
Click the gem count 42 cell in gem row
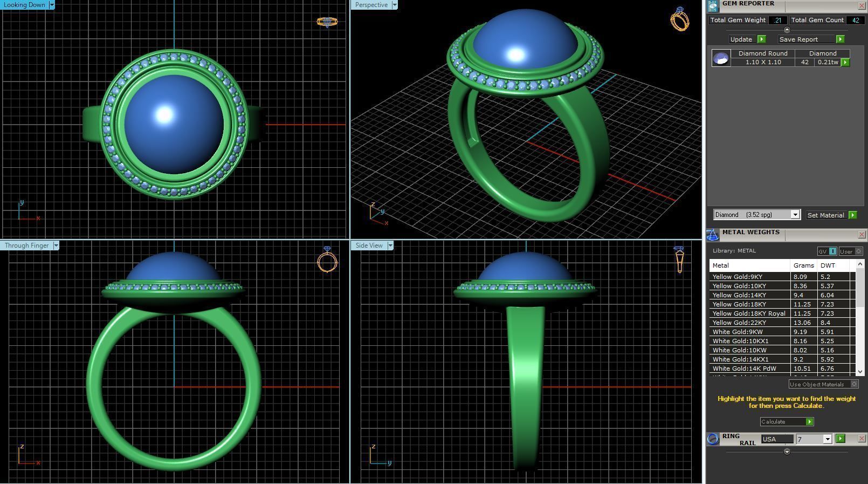[805, 63]
